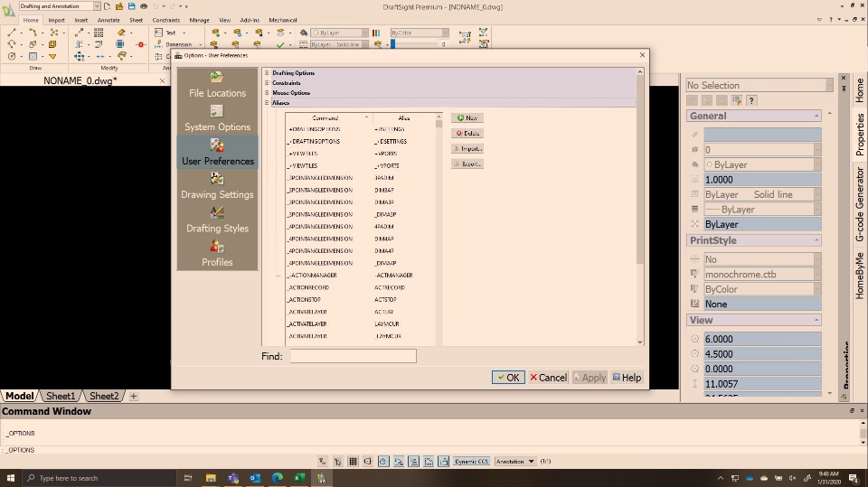868x487 pixels.
Task: Click Cancel in Options dialog
Action: click(x=548, y=378)
